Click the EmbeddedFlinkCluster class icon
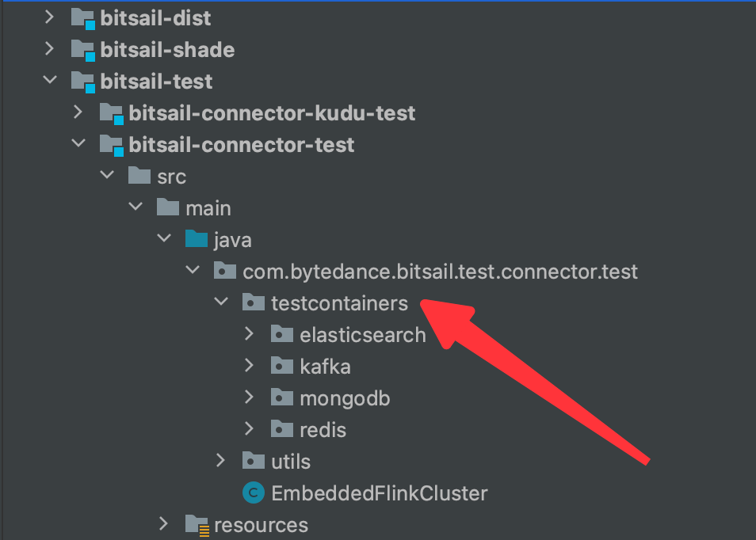 point(253,494)
